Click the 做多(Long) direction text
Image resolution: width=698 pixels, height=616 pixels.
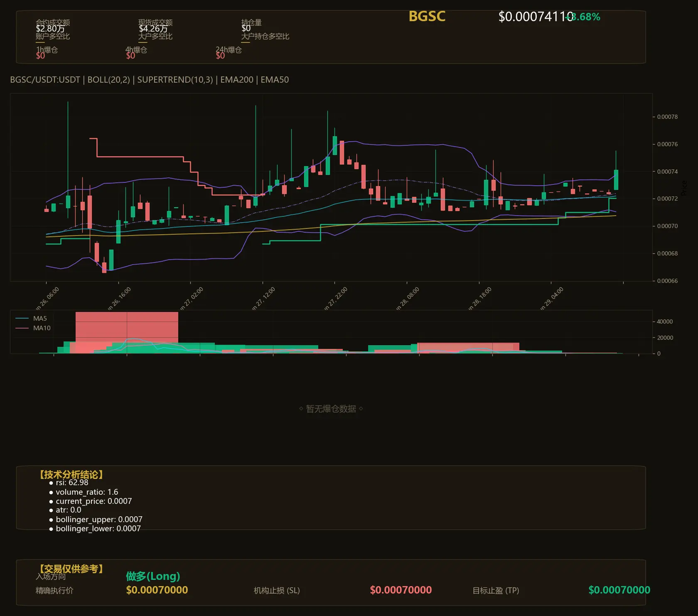[153, 576]
